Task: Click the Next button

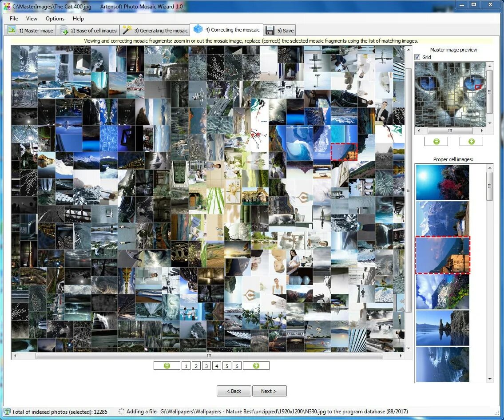Action: pos(269,391)
